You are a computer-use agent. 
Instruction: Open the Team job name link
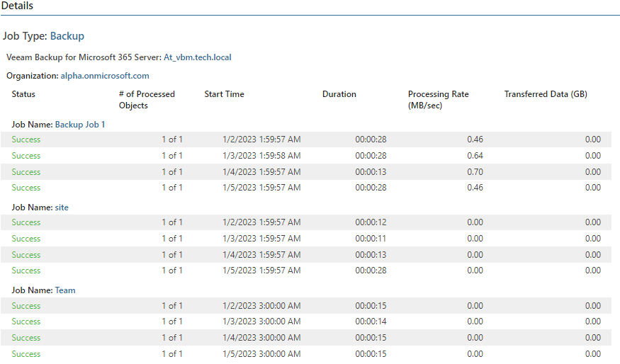click(65, 290)
